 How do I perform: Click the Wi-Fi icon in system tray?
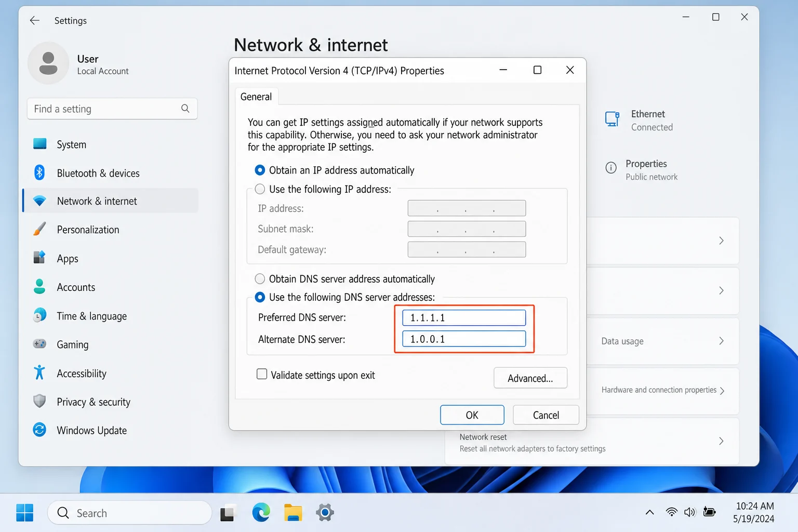672,512
